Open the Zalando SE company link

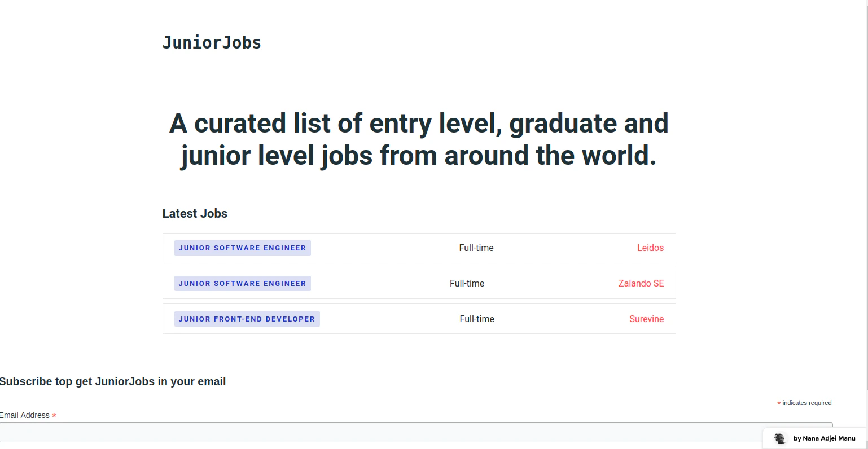(641, 283)
